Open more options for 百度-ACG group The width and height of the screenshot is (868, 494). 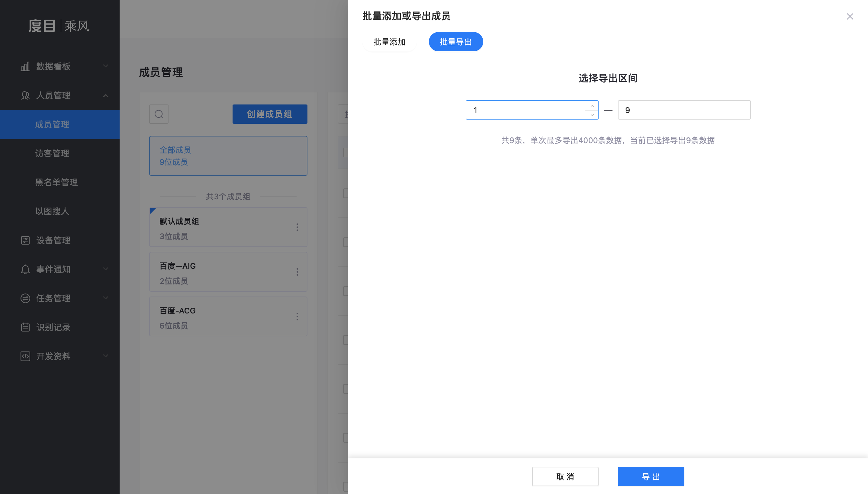click(x=297, y=316)
